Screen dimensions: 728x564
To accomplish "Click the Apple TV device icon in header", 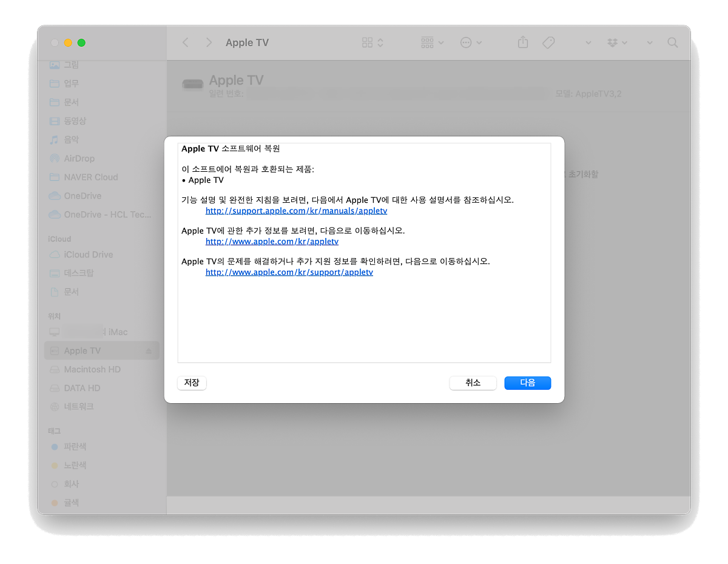I will [193, 86].
